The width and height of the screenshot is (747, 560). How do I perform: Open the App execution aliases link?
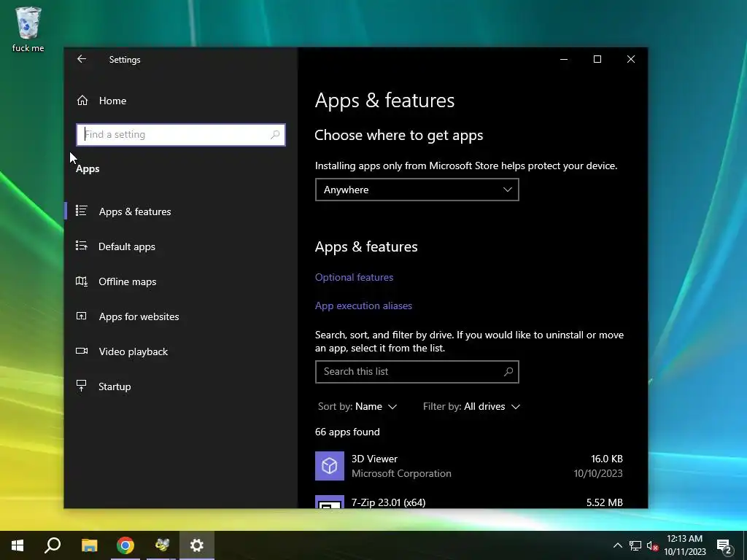pos(363,306)
